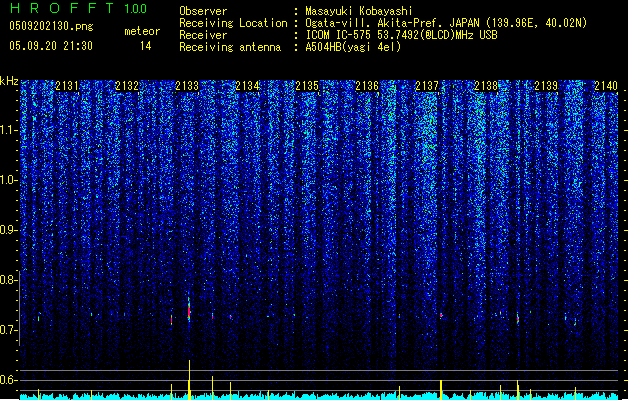The width and height of the screenshot is (629, 400).
Task: Click the strong red meteor echo after 2133
Action: click(189, 310)
